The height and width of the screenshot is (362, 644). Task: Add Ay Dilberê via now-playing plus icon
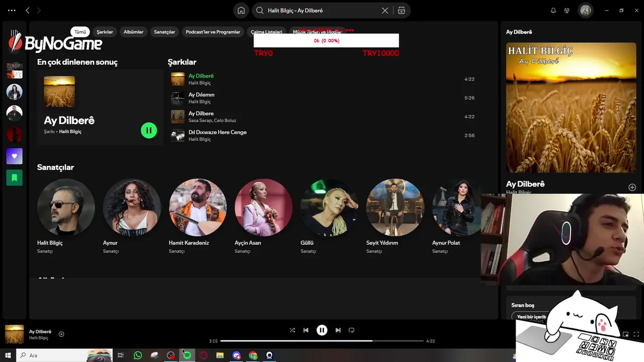click(x=61, y=334)
